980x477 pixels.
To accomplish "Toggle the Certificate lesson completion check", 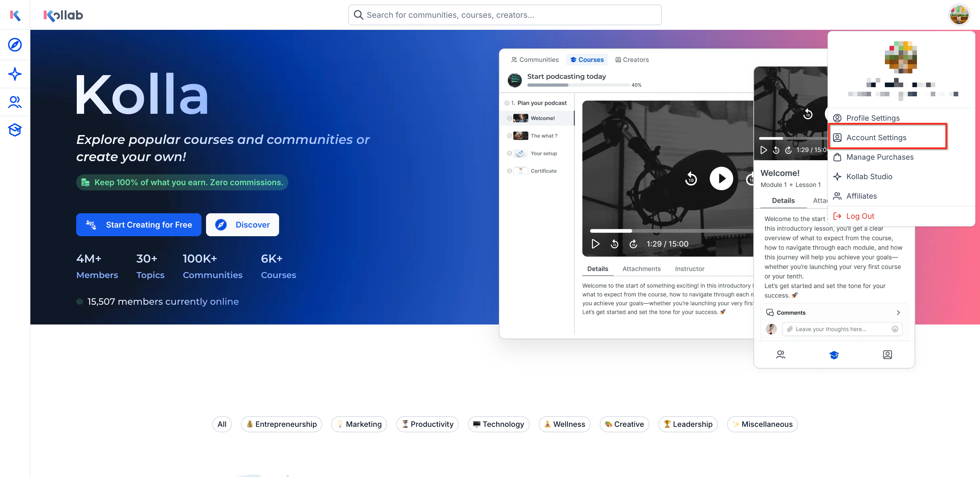I will pyautogui.click(x=509, y=171).
